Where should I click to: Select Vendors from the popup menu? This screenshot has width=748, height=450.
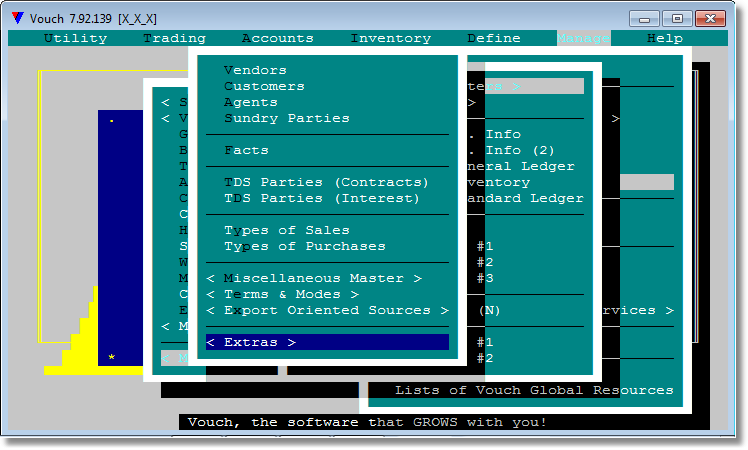(x=255, y=70)
